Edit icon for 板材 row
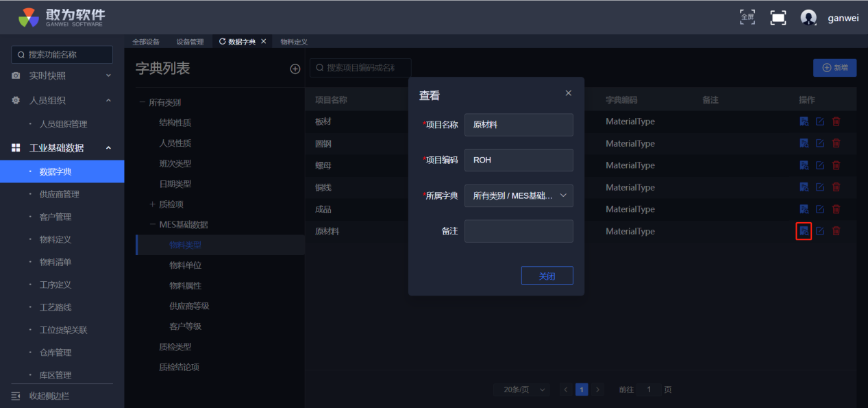This screenshot has width=868, height=408. click(x=820, y=121)
